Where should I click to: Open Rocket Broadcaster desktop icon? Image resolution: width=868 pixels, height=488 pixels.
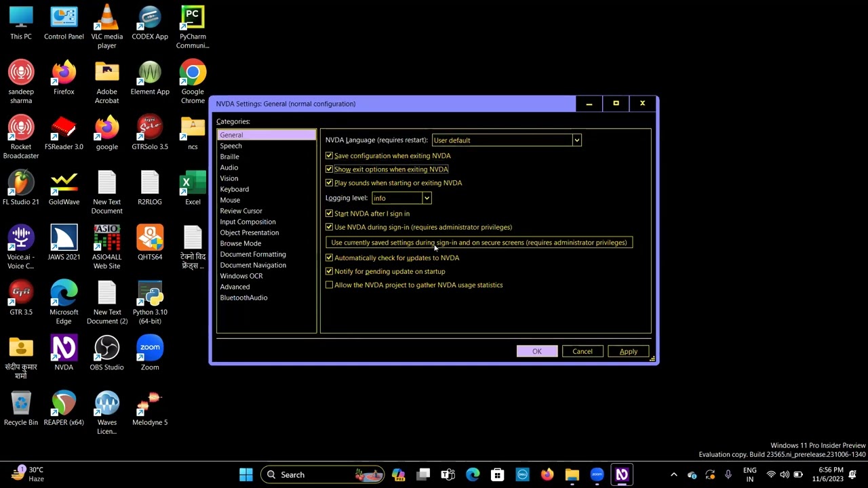click(21, 137)
